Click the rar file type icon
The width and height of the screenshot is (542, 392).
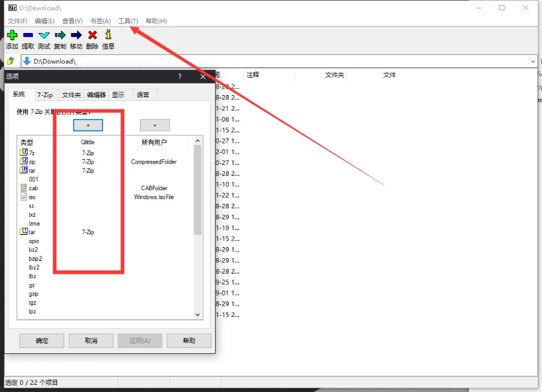[24, 170]
